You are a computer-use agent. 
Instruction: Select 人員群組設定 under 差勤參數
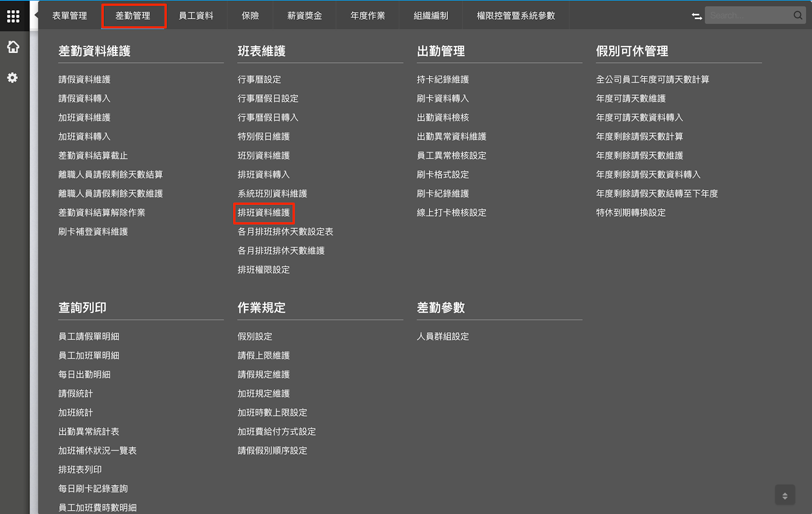443,336
